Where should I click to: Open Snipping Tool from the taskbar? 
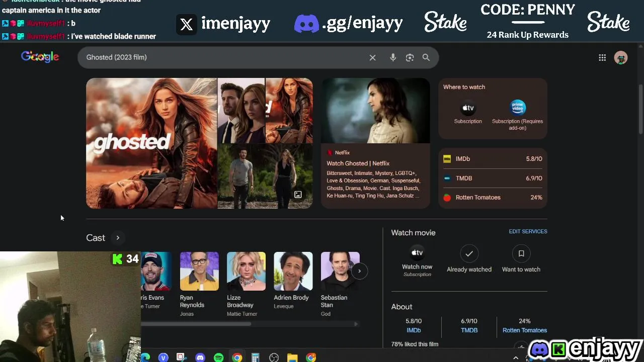tap(181, 357)
